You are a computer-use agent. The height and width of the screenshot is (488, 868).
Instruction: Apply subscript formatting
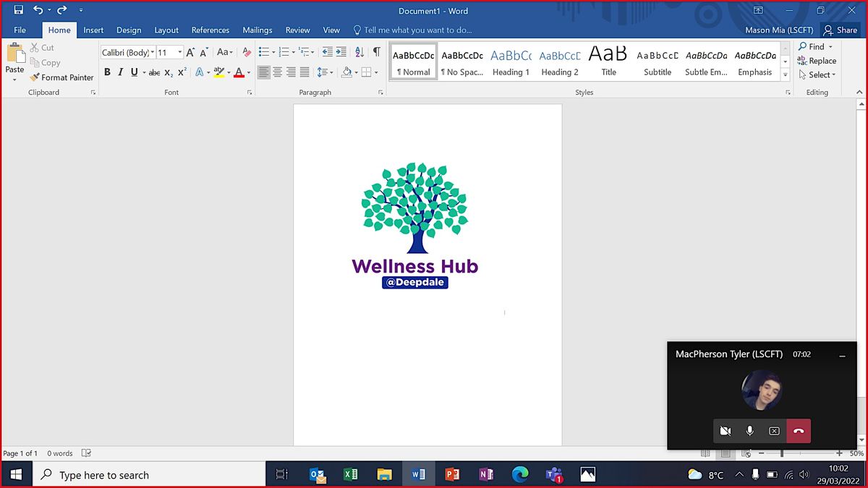coord(169,72)
